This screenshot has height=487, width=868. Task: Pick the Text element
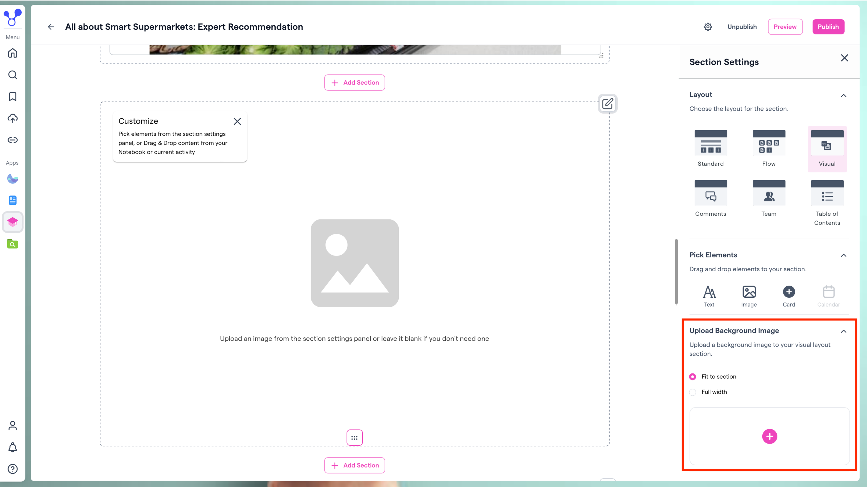(709, 296)
